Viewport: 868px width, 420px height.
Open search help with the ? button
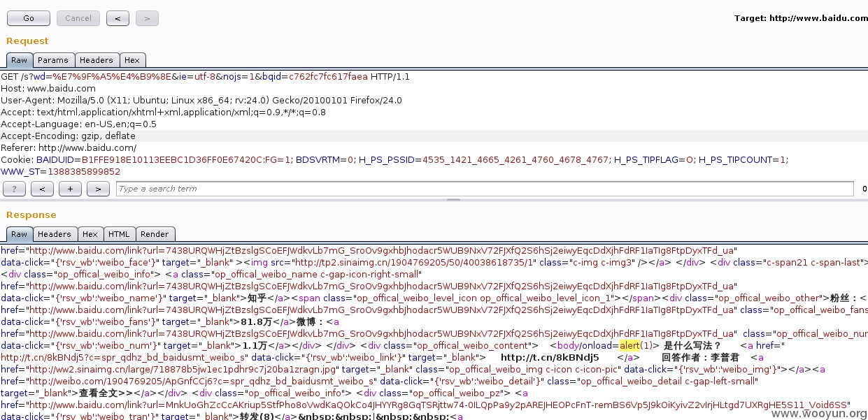pyautogui.click(x=15, y=189)
